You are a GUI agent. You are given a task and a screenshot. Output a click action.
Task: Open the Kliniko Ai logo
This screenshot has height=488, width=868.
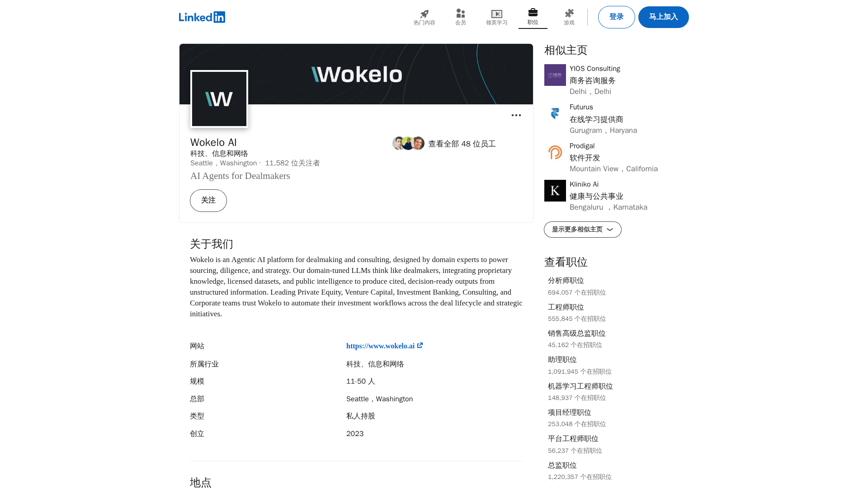pyautogui.click(x=555, y=191)
